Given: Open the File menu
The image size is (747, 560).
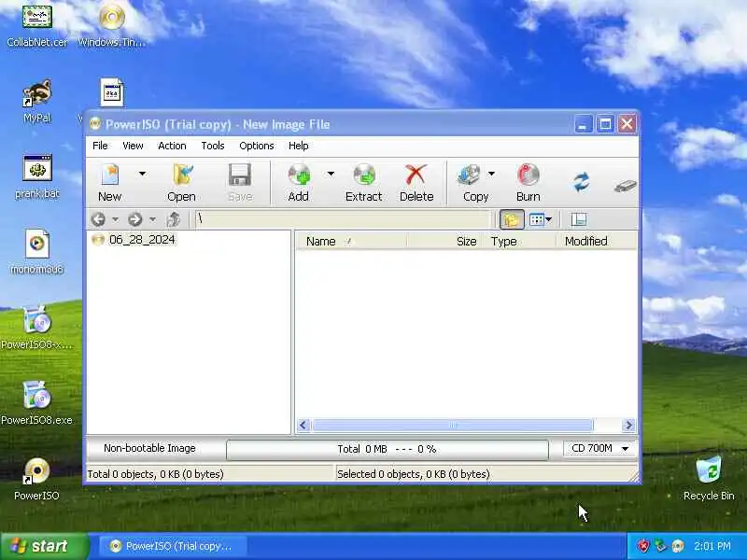Looking at the screenshot, I should pyautogui.click(x=100, y=146).
